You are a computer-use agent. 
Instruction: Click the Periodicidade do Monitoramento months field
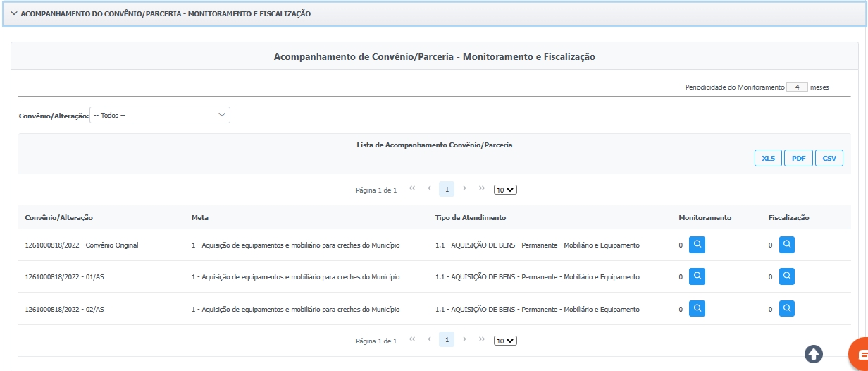tap(797, 87)
